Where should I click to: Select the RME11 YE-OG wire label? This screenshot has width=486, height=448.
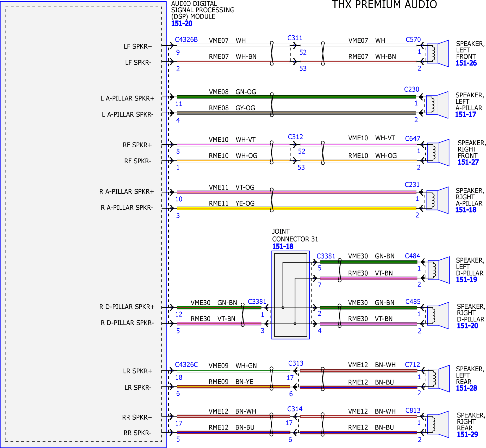[x=232, y=203]
